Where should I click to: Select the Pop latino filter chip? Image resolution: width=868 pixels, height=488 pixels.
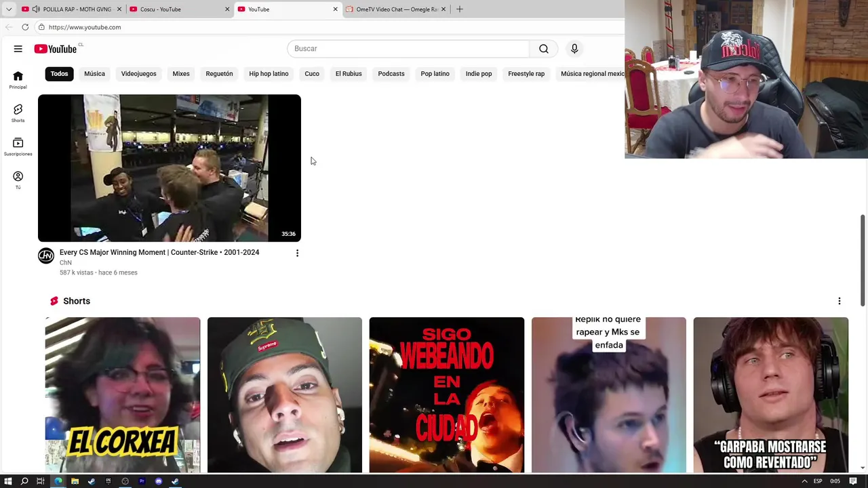click(x=435, y=73)
